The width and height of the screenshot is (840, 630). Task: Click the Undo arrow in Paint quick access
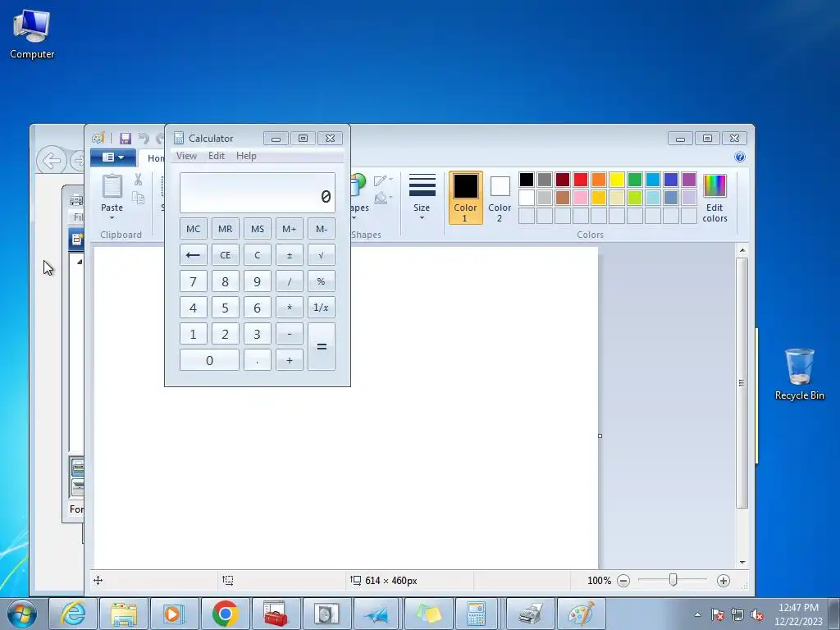pos(143,138)
